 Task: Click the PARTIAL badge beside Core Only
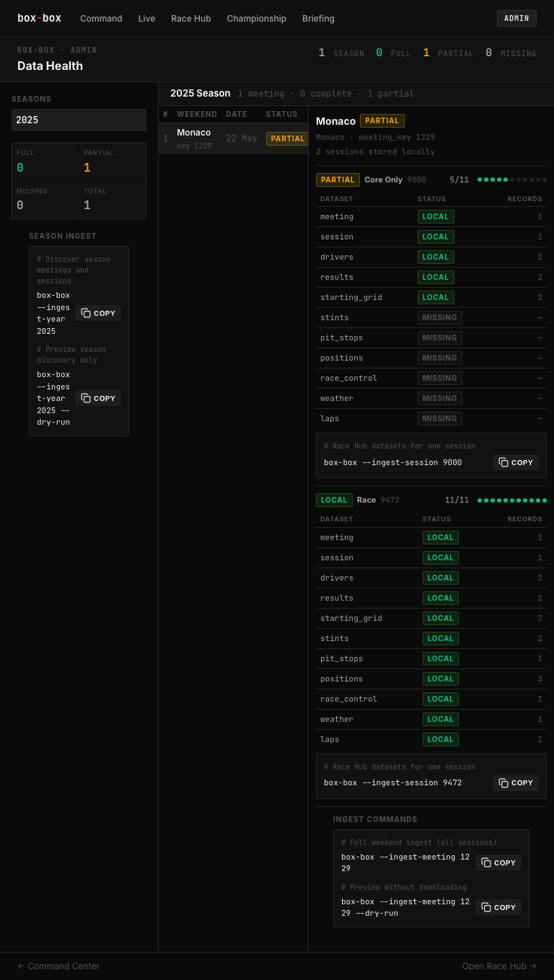338,180
